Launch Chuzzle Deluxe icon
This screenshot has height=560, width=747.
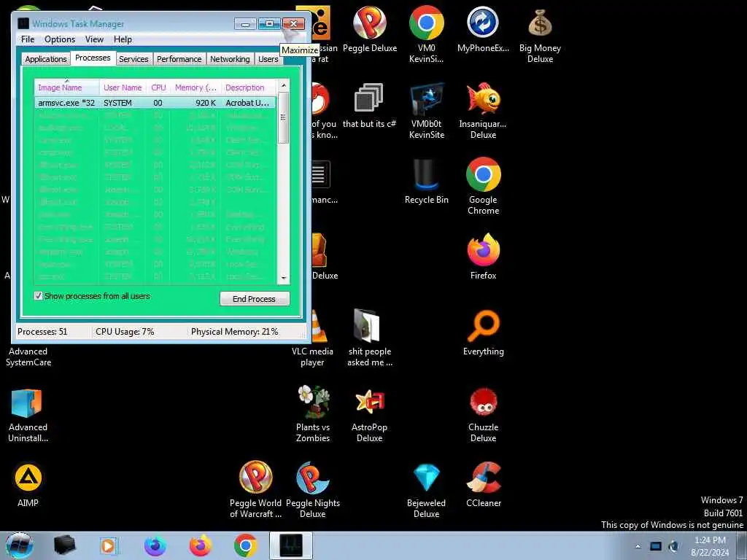(x=483, y=413)
